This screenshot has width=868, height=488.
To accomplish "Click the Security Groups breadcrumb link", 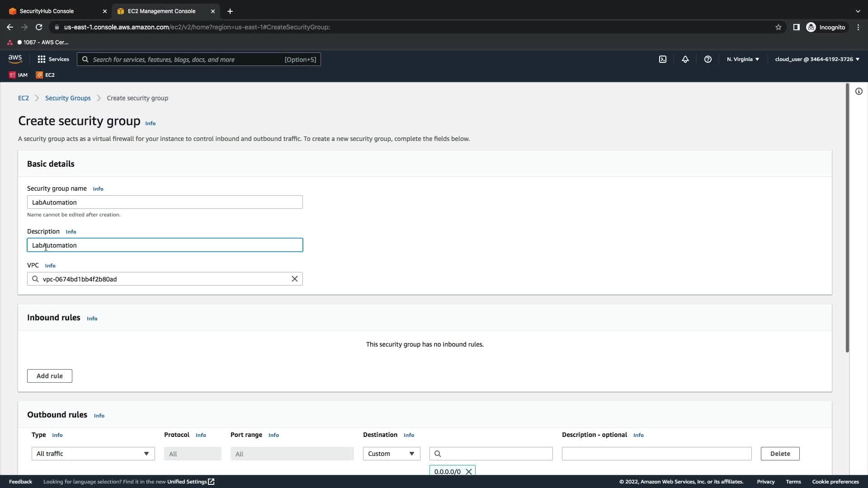I will 68,98.
